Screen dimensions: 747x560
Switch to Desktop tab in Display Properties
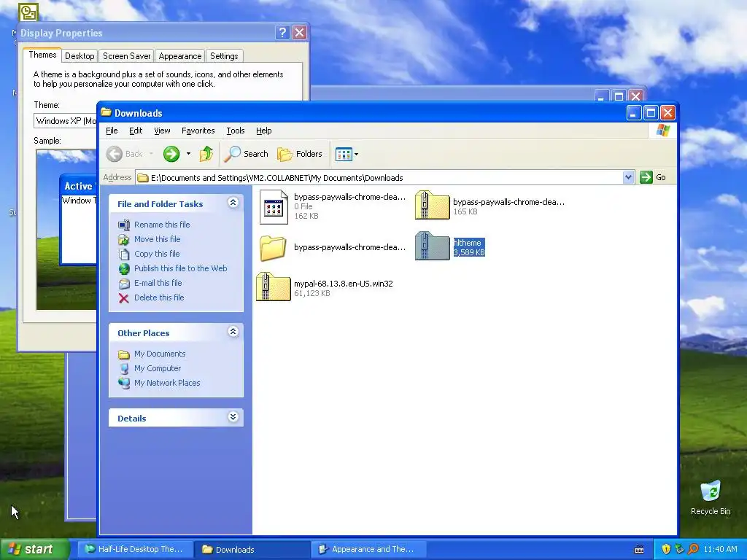point(80,56)
